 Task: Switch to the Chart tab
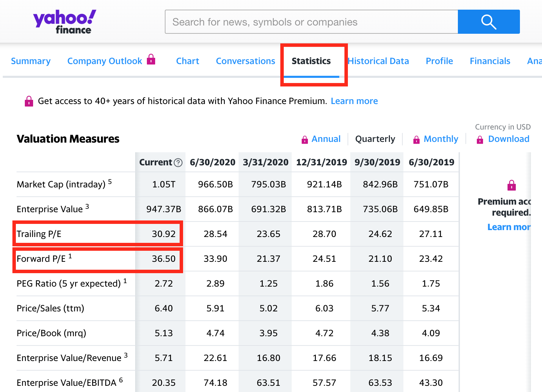pos(188,61)
